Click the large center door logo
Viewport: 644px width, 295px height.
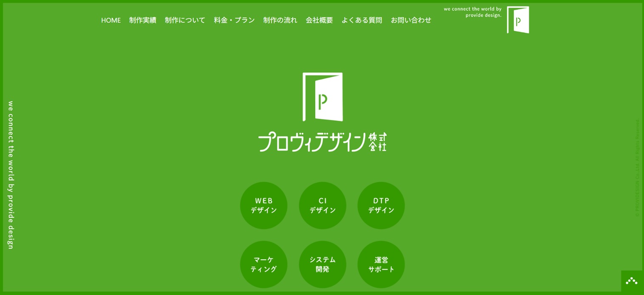[x=323, y=97]
